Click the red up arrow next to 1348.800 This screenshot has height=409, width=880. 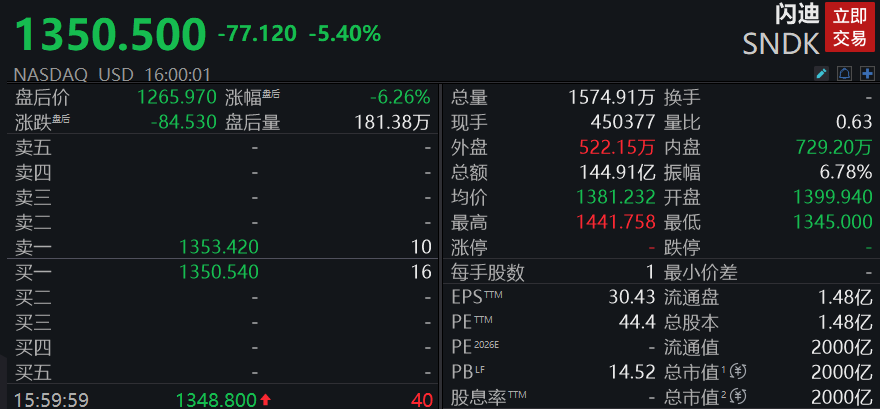tap(265, 400)
